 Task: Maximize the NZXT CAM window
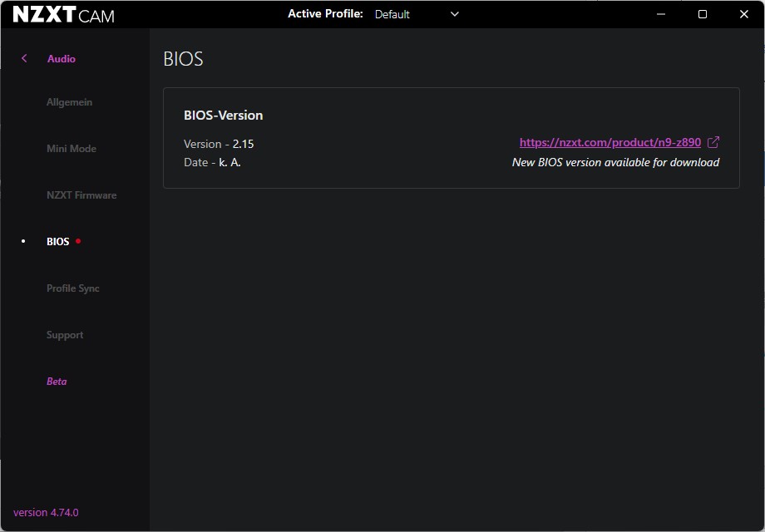(x=702, y=14)
